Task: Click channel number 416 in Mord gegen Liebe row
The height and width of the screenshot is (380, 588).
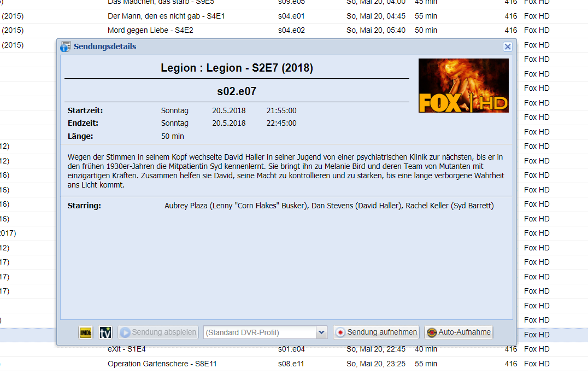Action: tap(511, 31)
